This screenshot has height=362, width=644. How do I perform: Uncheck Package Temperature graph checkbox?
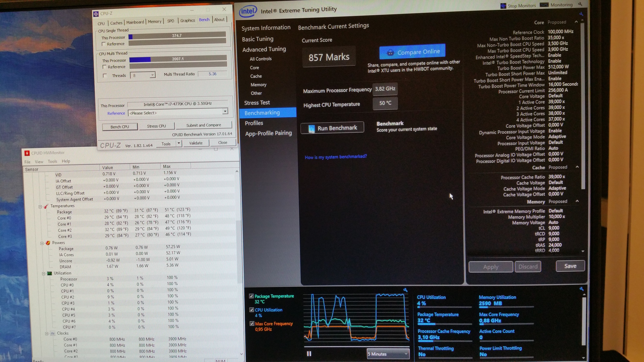pos(251,296)
